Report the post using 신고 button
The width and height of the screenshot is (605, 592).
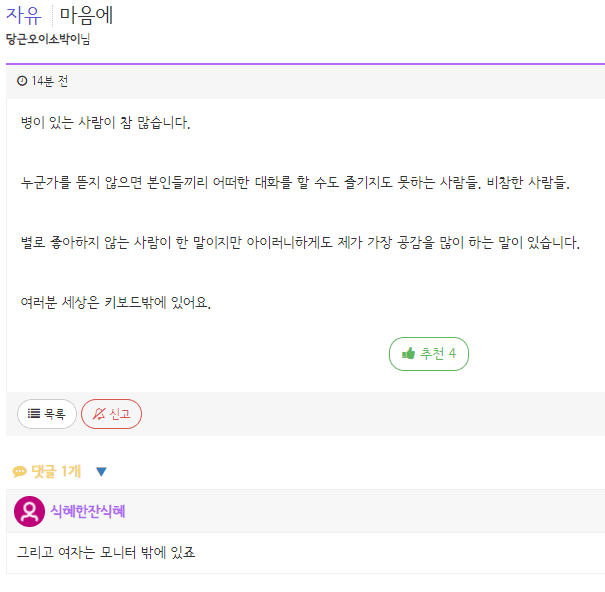[x=112, y=414]
